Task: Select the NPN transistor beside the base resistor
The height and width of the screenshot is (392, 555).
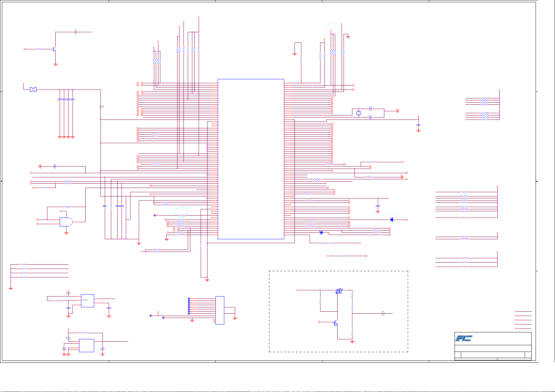Action: click(54, 49)
